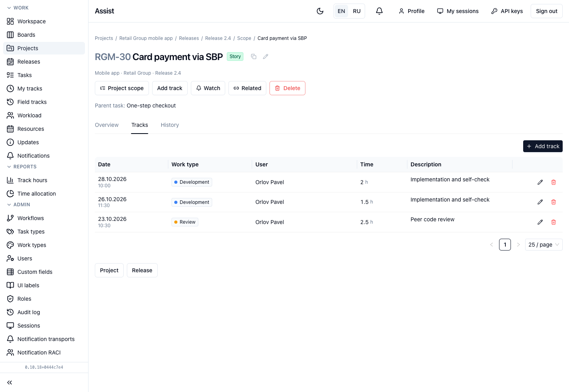Open Workspace in the sidebar
Screen dimensions: 569x392
[44, 21]
